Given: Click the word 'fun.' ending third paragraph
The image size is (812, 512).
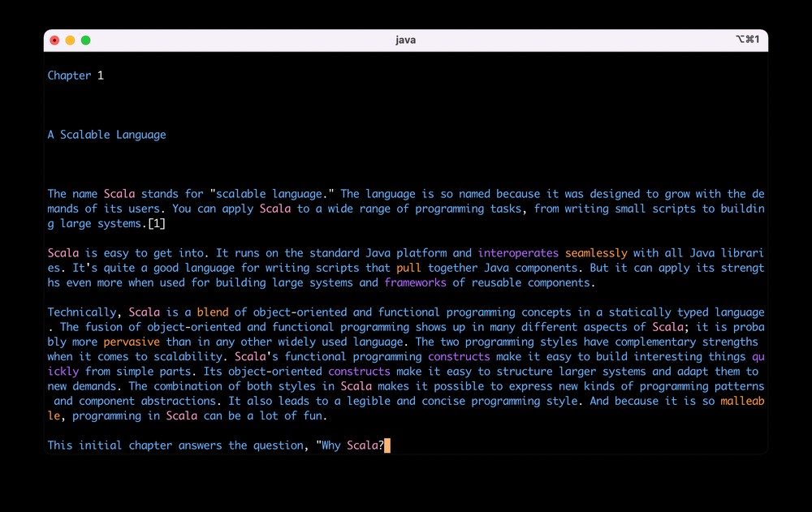Looking at the screenshot, I should (x=315, y=415).
